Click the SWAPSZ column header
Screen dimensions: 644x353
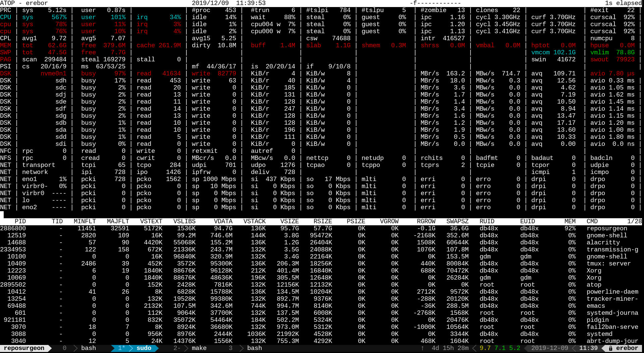coord(458,222)
